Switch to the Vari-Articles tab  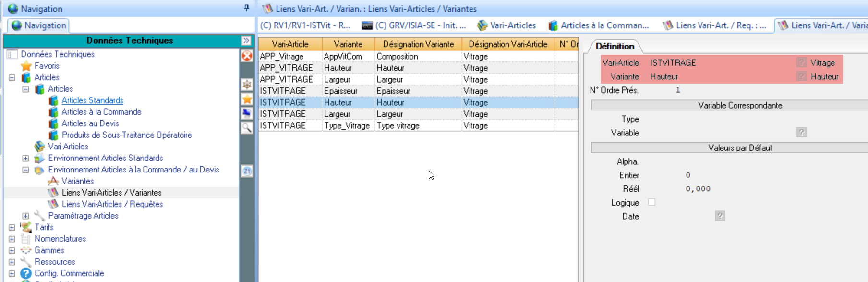[507, 25]
